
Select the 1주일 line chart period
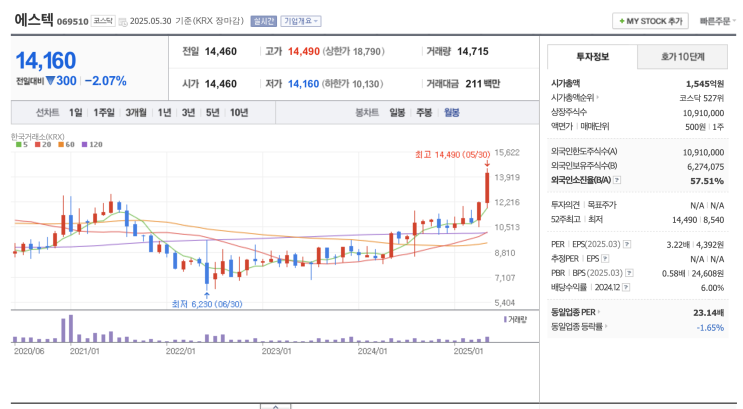[x=104, y=113]
